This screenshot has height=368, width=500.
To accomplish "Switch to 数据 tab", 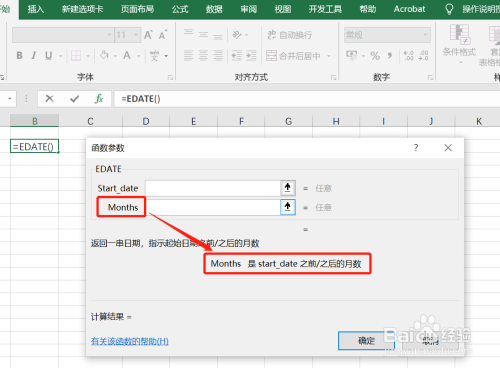I will 214,9.
